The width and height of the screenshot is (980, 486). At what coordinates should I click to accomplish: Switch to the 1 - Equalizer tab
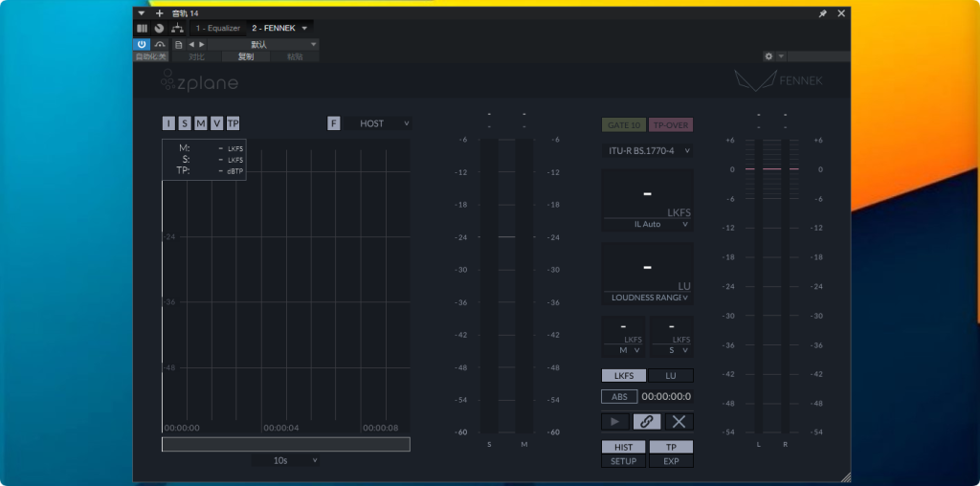218,28
